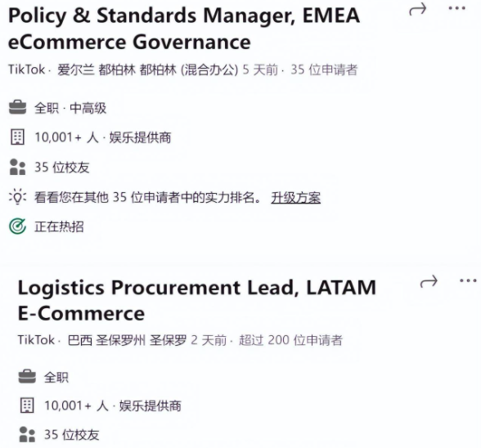Click company building icon in first job card
The width and height of the screenshot is (481, 448).
click(x=17, y=137)
